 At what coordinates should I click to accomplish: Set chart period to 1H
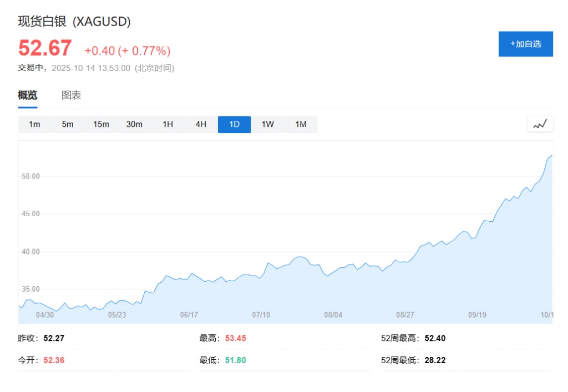tap(168, 124)
